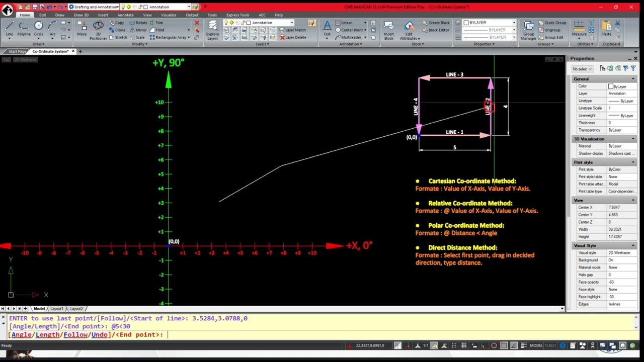Toggle grid display in status bar
Screen dimensions: 644x362
(x=463, y=345)
